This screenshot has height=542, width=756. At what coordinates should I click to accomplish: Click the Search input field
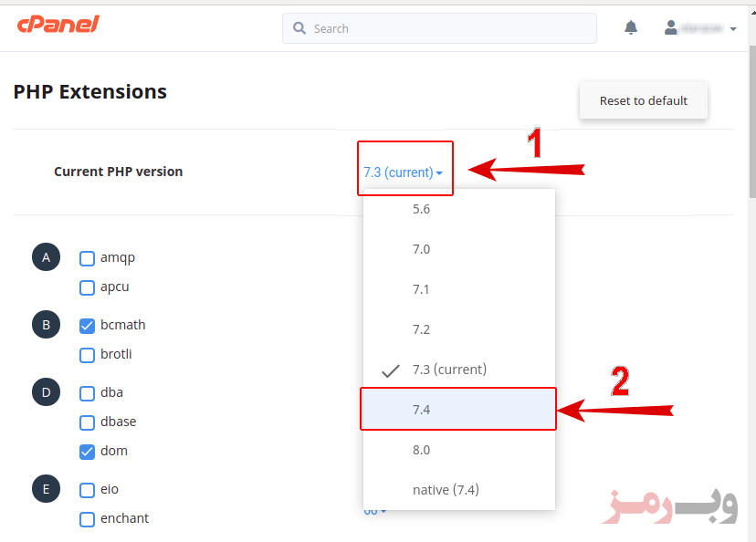439,28
